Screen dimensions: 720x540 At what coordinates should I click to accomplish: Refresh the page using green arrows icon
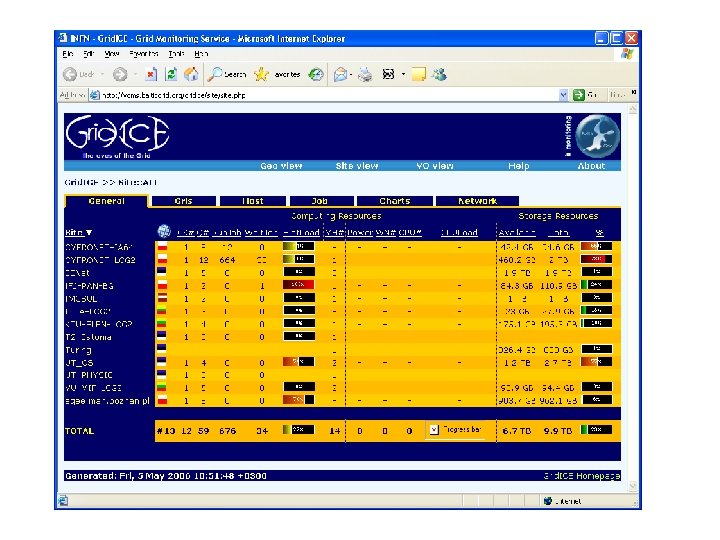171,74
